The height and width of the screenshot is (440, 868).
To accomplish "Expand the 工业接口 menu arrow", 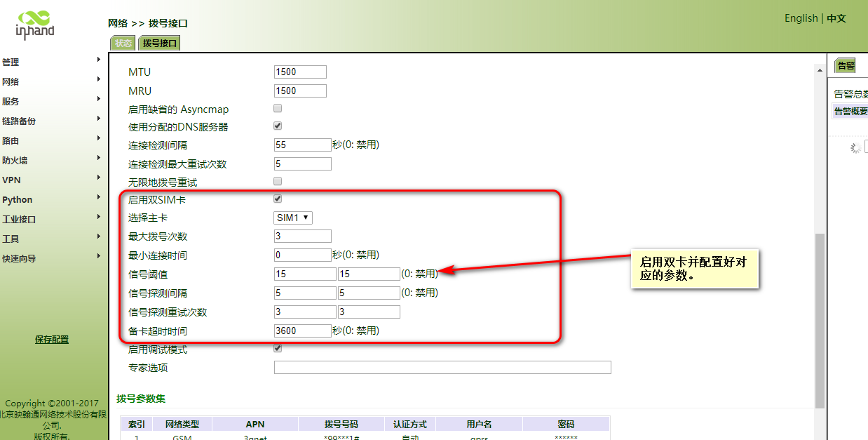I will click(99, 217).
